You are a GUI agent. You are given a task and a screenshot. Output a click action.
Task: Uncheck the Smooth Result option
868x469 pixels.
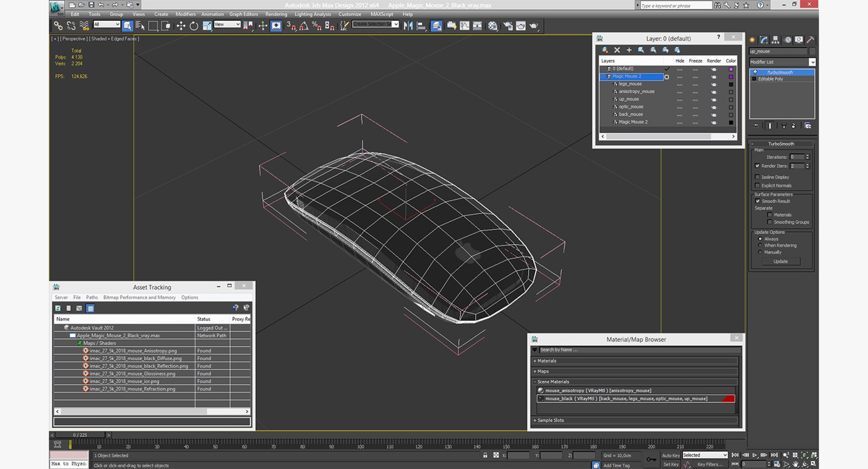[x=758, y=201]
